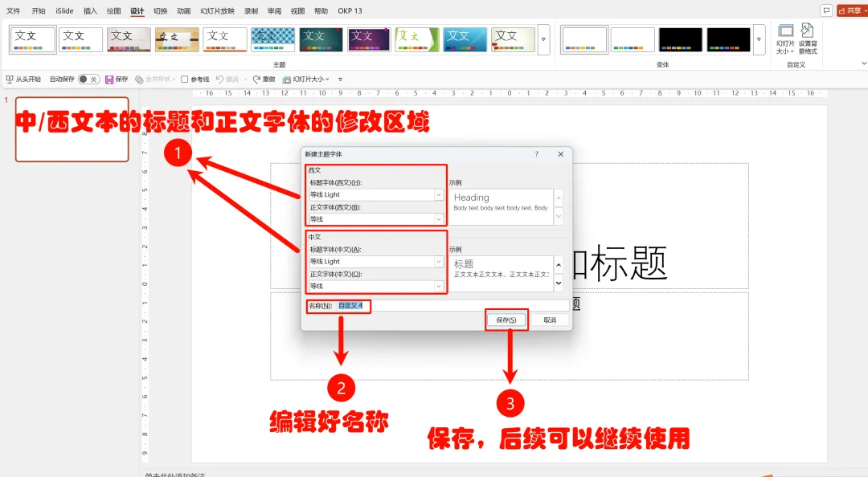Click the Chinese sample preview scroll-up arrow

[559, 265]
